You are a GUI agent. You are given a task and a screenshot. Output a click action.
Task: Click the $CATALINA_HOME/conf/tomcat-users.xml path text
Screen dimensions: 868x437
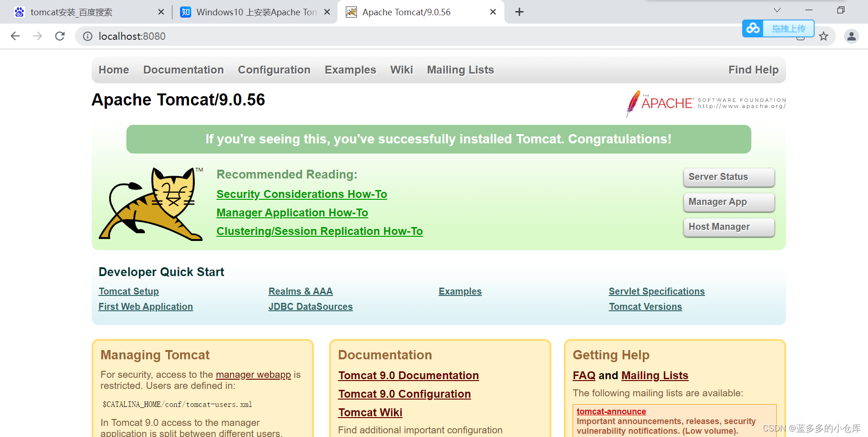click(x=177, y=405)
